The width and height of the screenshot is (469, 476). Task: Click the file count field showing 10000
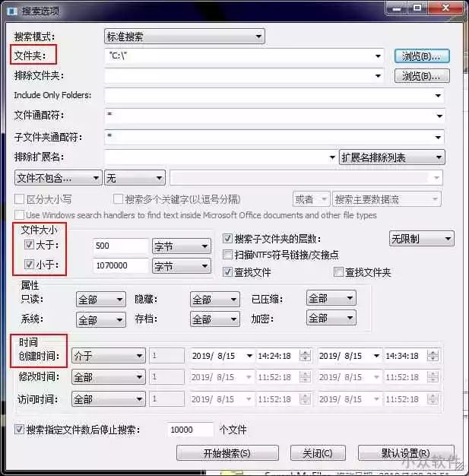(190, 430)
